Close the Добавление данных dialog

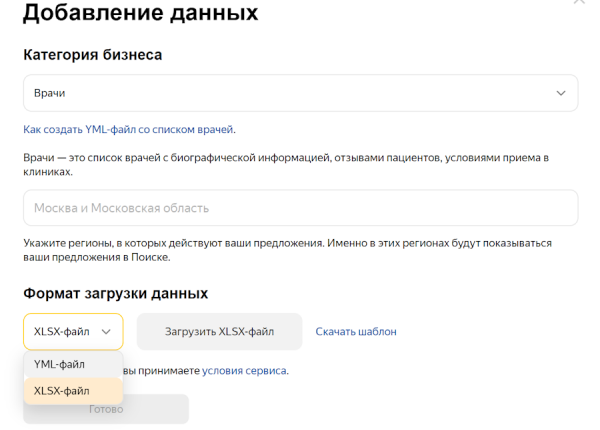579,3
